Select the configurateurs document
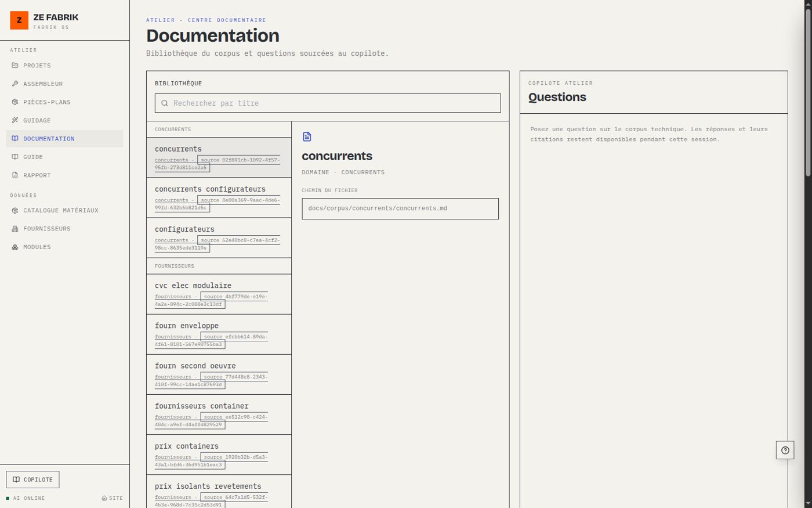The image size is (812, 508). click(x=219, y=237)
